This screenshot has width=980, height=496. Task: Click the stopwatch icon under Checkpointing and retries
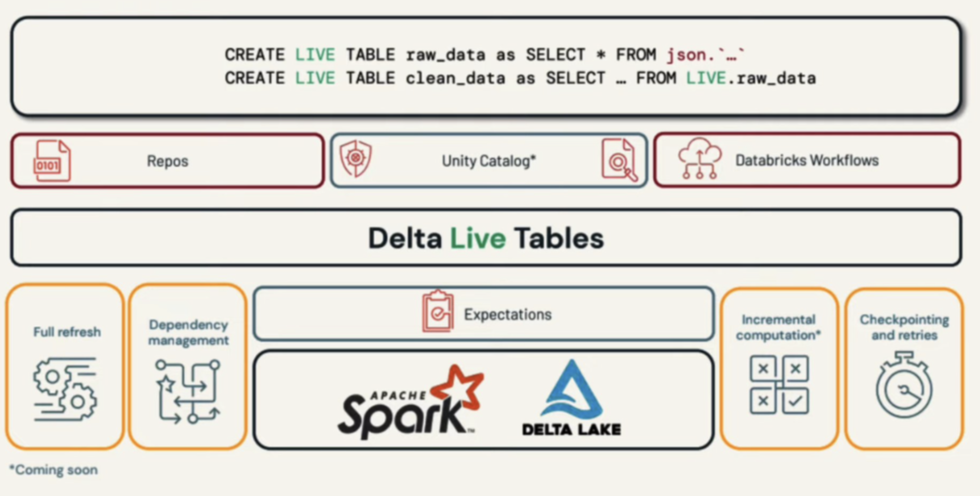904,386
